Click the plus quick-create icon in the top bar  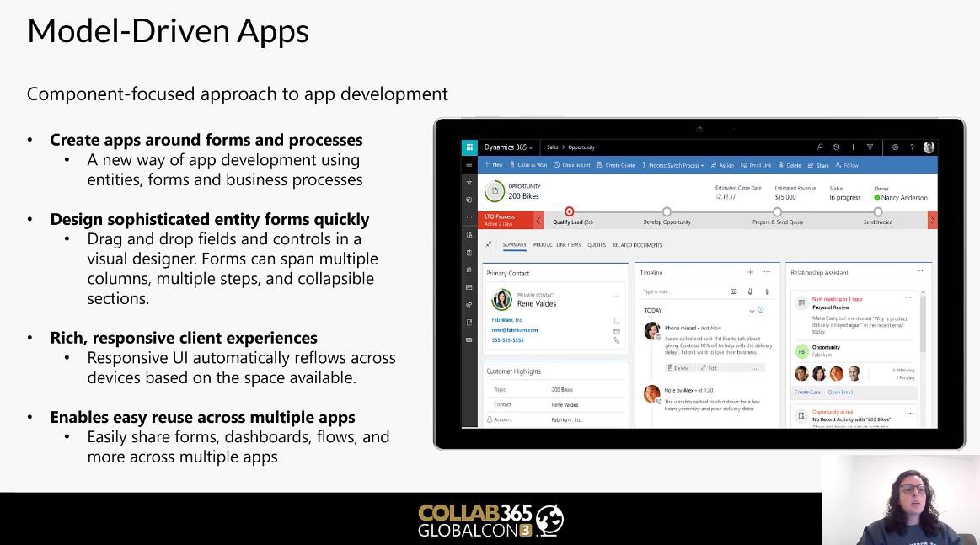pyautogui.click(x=853, y=147)
